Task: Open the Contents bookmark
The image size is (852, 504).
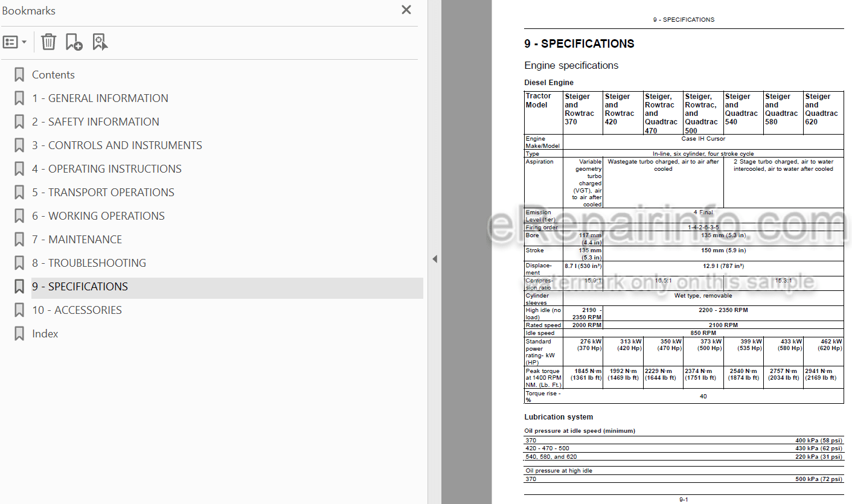Action: (x=53, y=75)
